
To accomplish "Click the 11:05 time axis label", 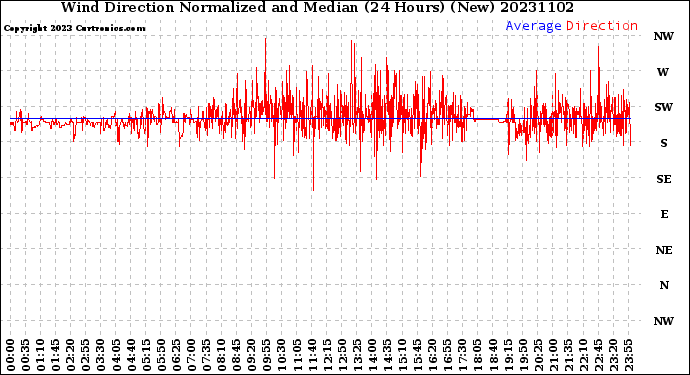I will click(x=297, y=355).
